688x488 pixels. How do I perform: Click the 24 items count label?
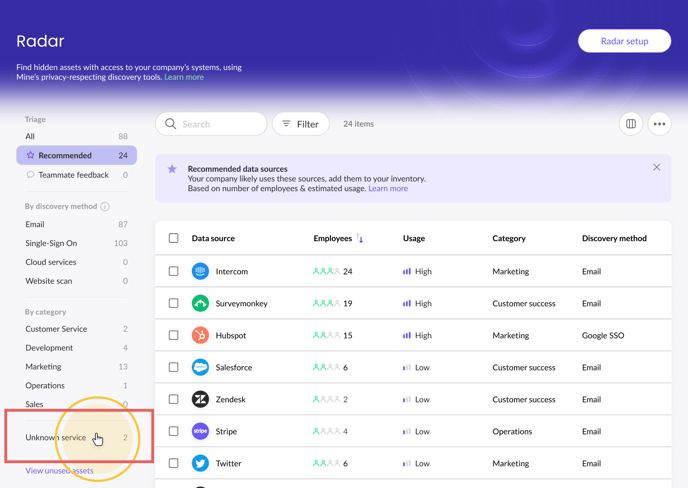click(x=358, y=124)
